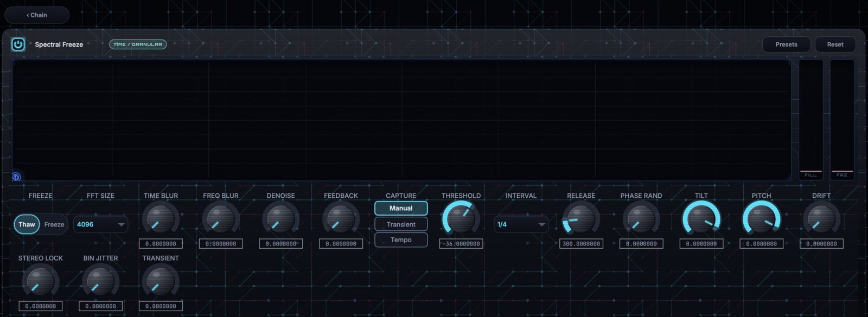The image size is (868, 317).
Task: Click the Feedback value field
Action: [341, 244]
